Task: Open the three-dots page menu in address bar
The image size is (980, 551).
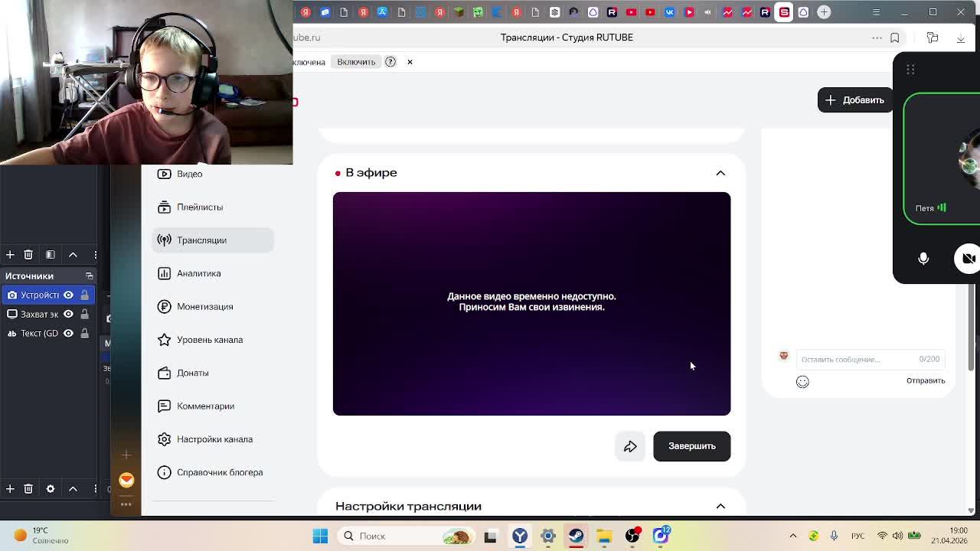Action: click(877, 37)
